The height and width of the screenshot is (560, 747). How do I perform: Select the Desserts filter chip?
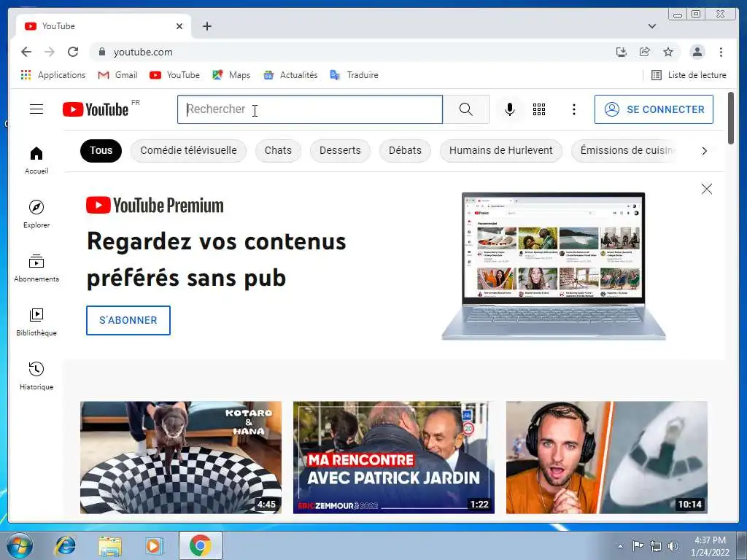click(340, 150)
